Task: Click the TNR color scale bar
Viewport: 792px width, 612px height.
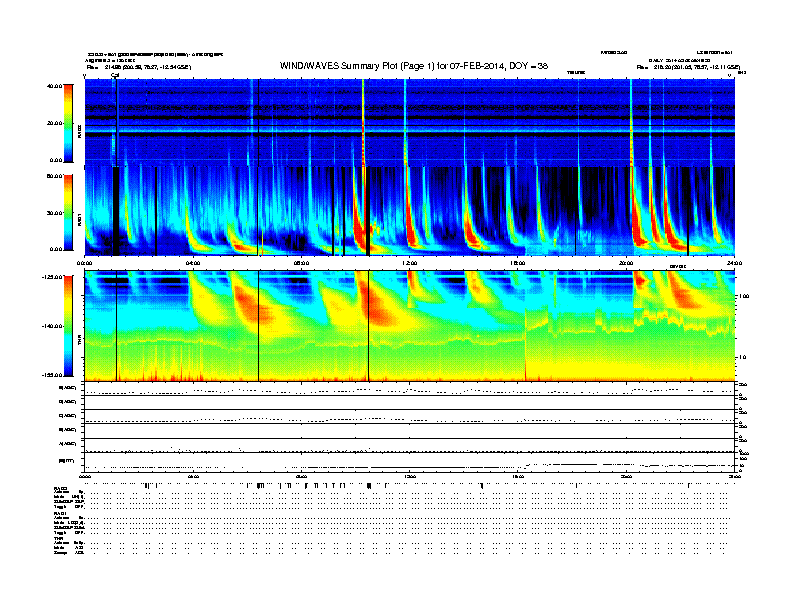Action: (x=68, y=326)
